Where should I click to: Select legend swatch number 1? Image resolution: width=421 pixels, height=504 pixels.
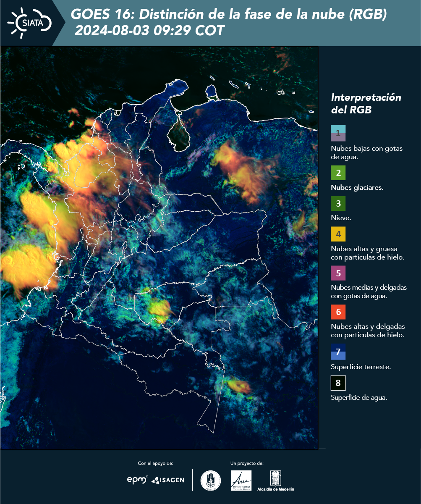point(338,133)
